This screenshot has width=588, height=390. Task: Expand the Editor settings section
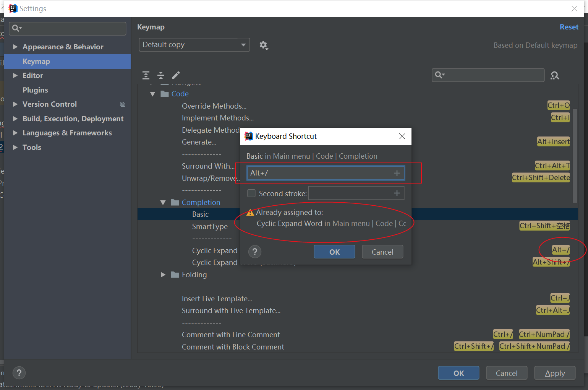tap(15, 75)
